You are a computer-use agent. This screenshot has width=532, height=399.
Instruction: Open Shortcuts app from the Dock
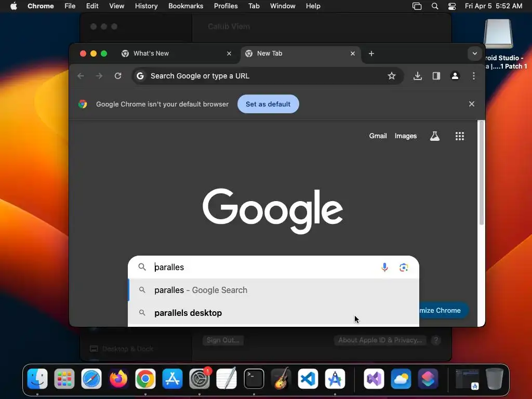[x=428, y=379]
